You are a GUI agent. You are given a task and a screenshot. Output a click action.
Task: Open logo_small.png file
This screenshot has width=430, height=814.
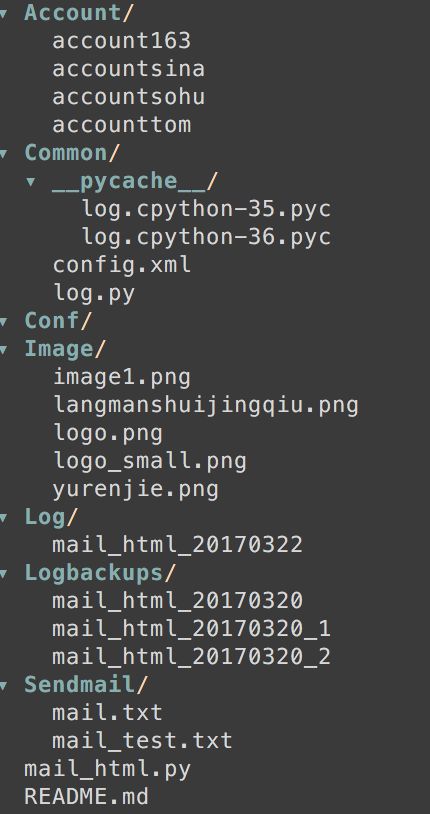[x=150, y=462]
